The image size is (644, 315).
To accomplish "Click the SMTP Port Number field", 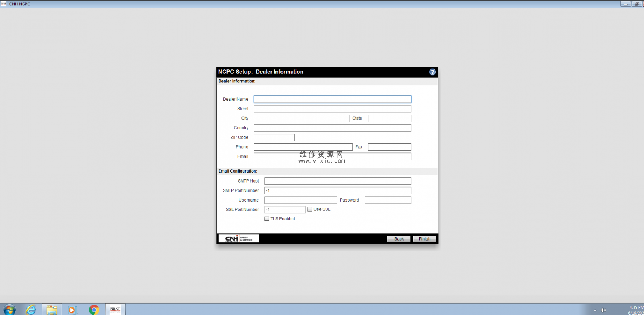I will pyautogui.click(x=338, y=190).
